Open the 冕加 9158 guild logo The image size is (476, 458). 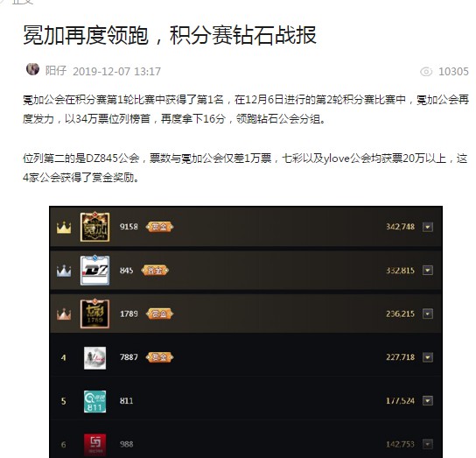coord(94,227)
